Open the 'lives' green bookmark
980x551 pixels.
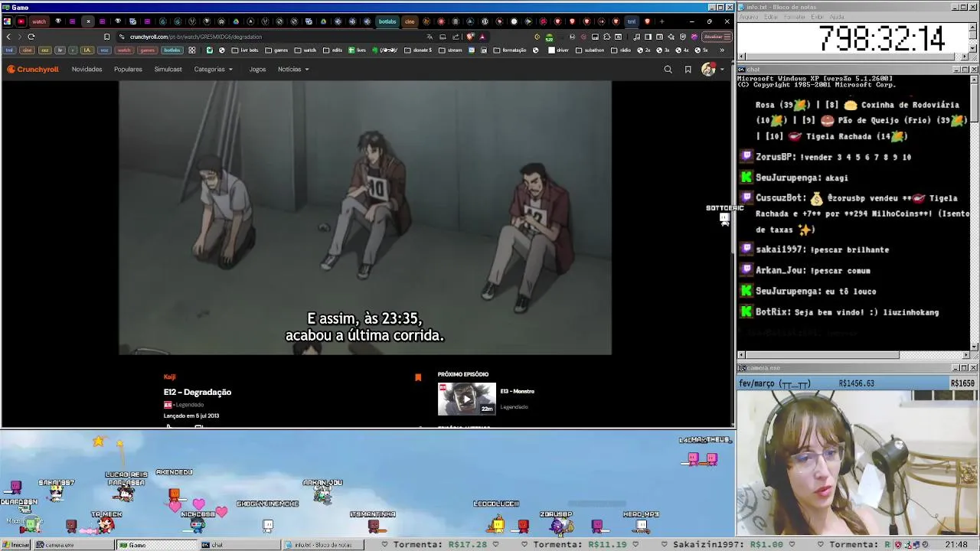357,51
